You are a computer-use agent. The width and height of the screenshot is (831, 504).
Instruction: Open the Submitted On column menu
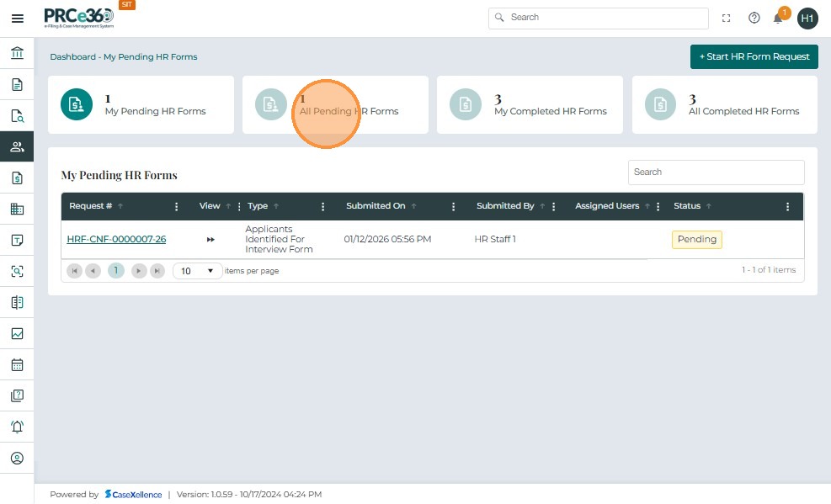pyautogui.click(x=453, y=206)
